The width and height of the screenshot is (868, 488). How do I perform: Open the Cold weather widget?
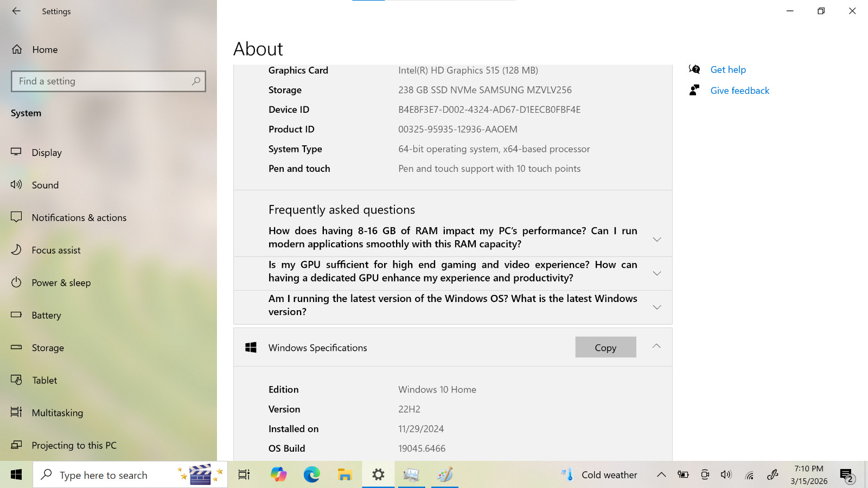(599, 475)
